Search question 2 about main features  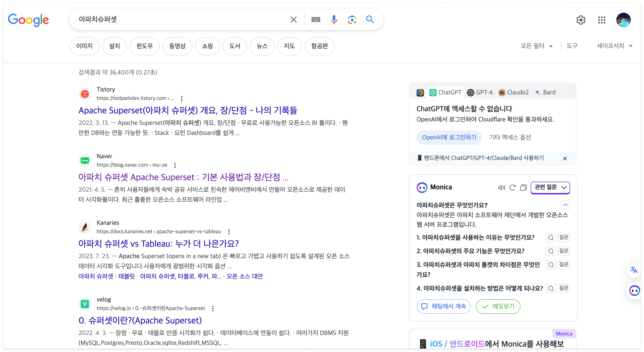(x=551, y=251)
